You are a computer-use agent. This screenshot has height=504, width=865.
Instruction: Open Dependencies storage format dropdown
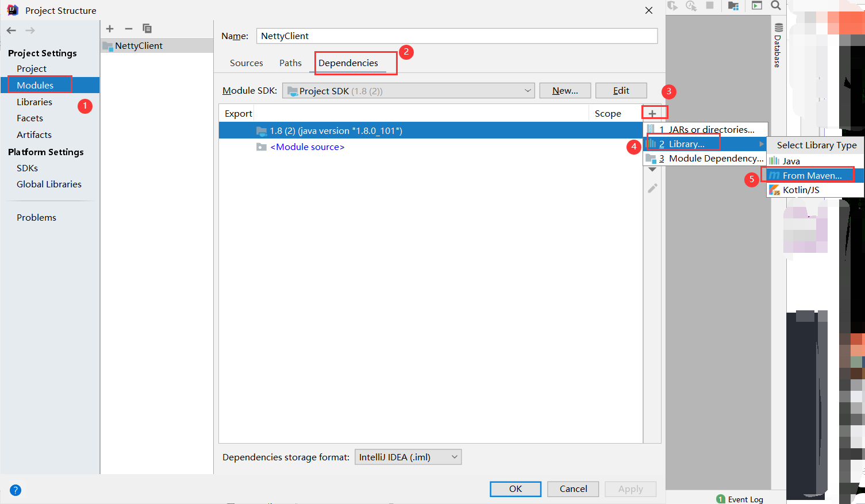[x=408, y=457]
